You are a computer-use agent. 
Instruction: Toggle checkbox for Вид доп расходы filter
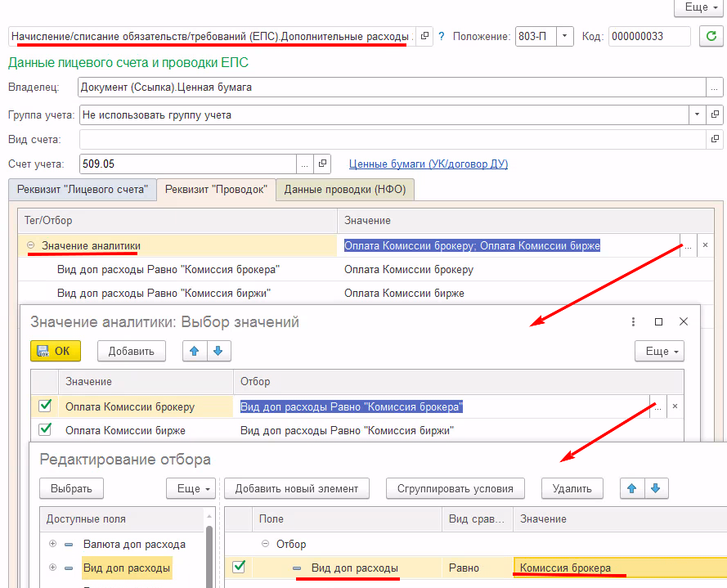(x=239, y=567)
